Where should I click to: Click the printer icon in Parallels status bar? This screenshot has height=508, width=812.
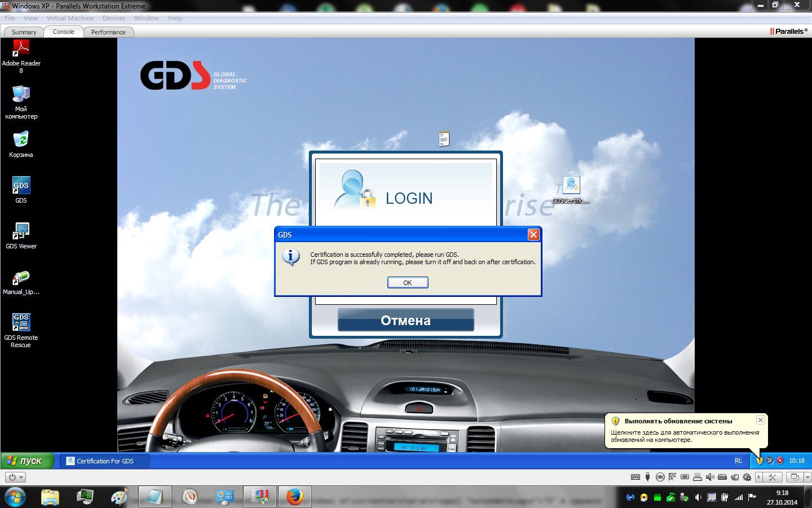(698, 477)
